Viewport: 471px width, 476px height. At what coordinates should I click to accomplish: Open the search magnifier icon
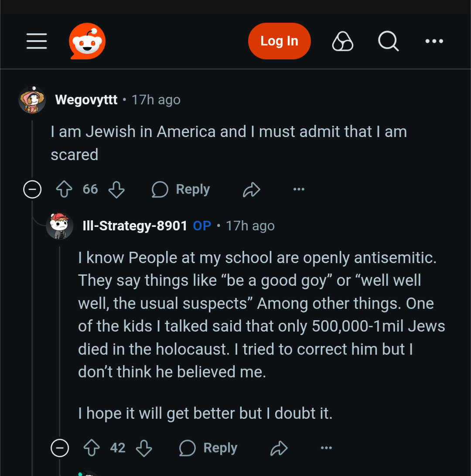pos(388,41)
